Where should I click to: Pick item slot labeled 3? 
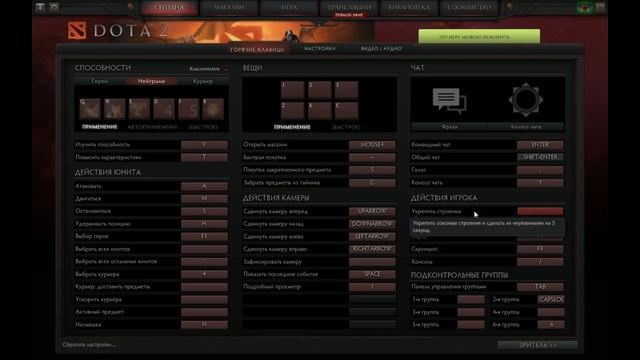(347, 90)
